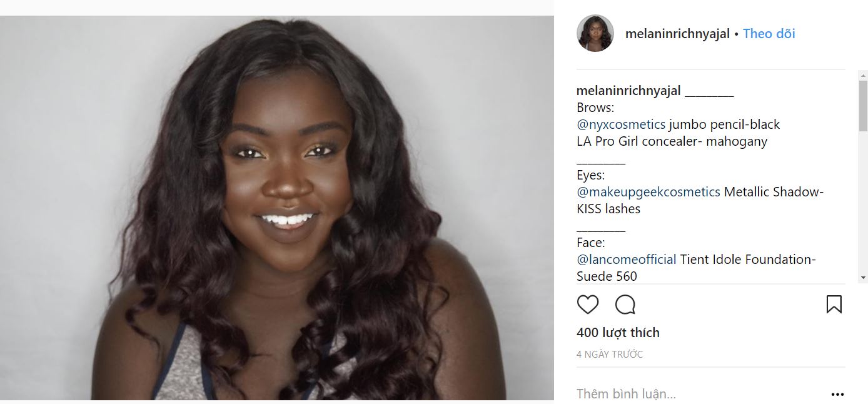Open @lancomeofficial mention link
The width and height of the screenshot is (868, 404).
(627, 260)
